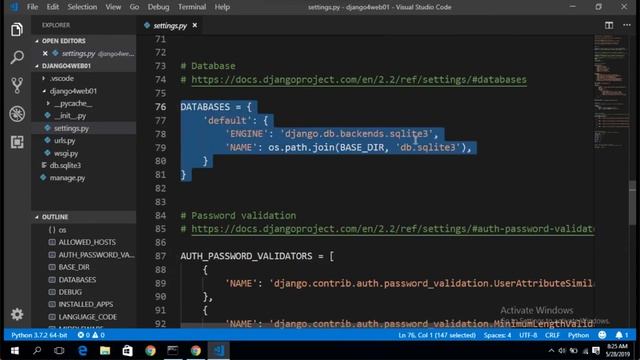Click the Windows Start button
Screen dimensions: 640x360
(x=15, y=351)
